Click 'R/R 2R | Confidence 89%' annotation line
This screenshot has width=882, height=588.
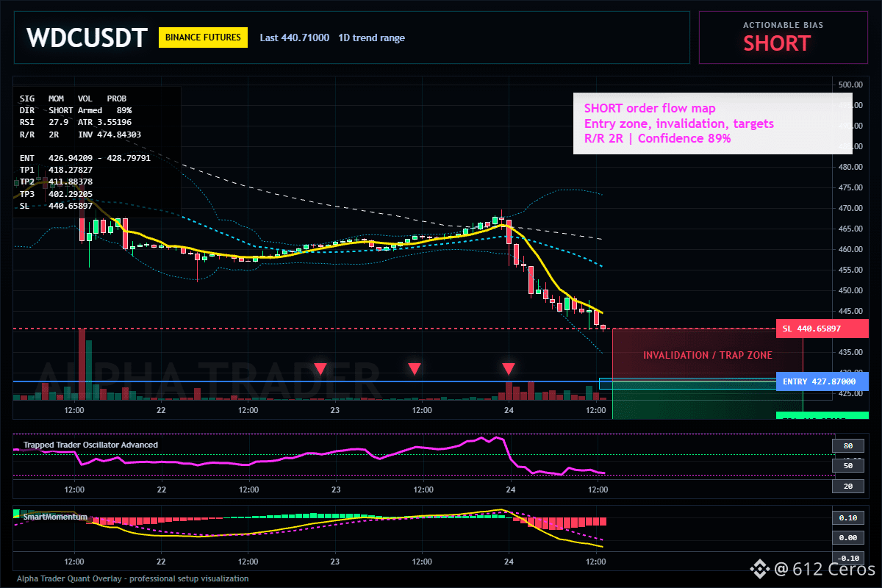click(x=658, y=138)
